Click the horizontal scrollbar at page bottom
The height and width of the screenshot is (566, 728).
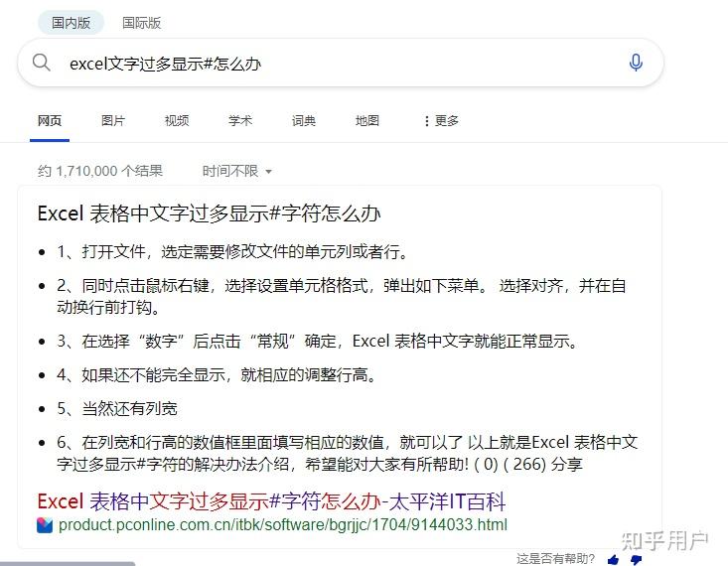coord(68,564)
